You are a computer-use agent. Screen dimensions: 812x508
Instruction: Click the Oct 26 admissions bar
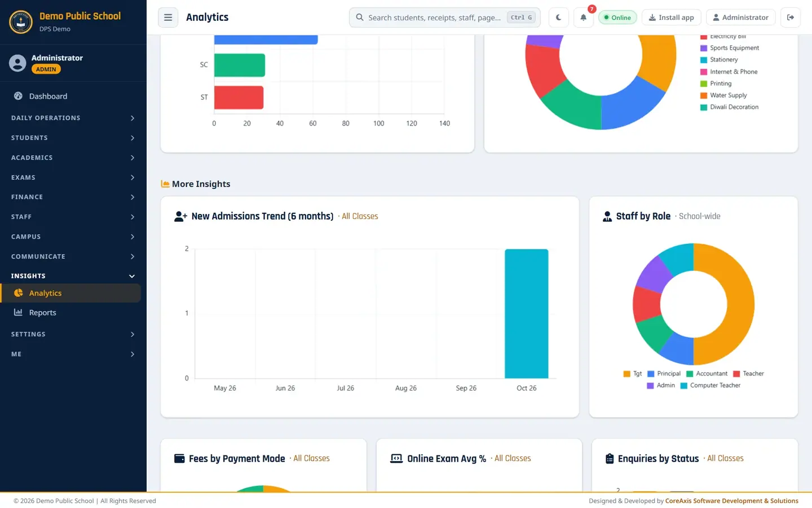[x=527, y=314]
